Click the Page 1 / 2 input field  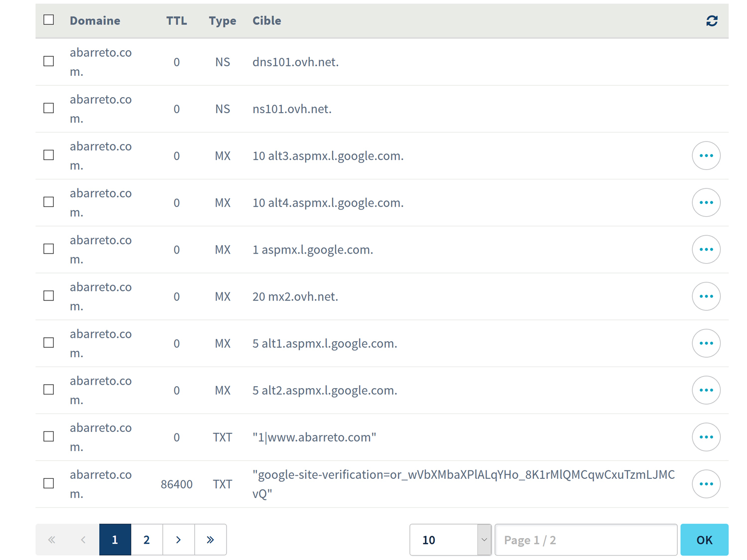(x=586, y=540)
